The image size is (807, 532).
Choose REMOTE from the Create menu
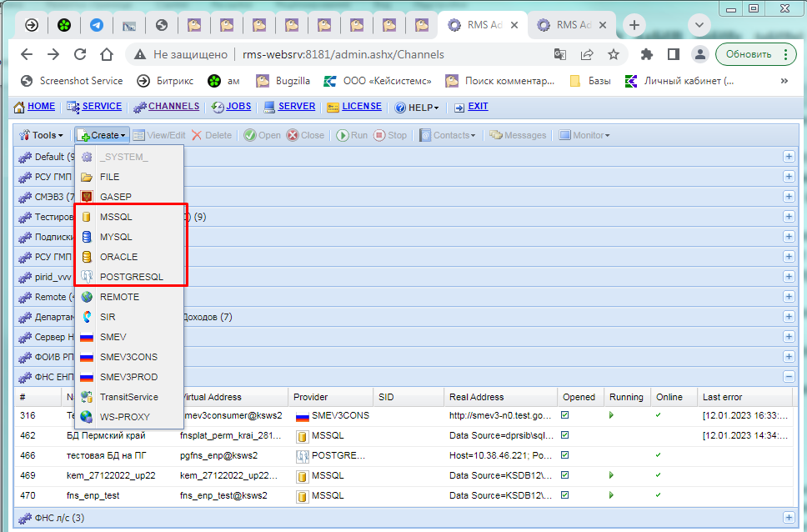pos(129,297)
